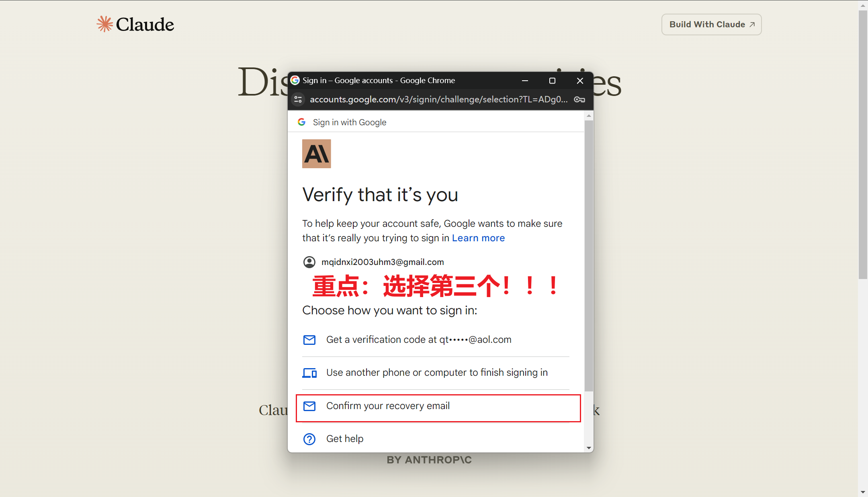Click the site information icon in the address bar

(298, 99)
